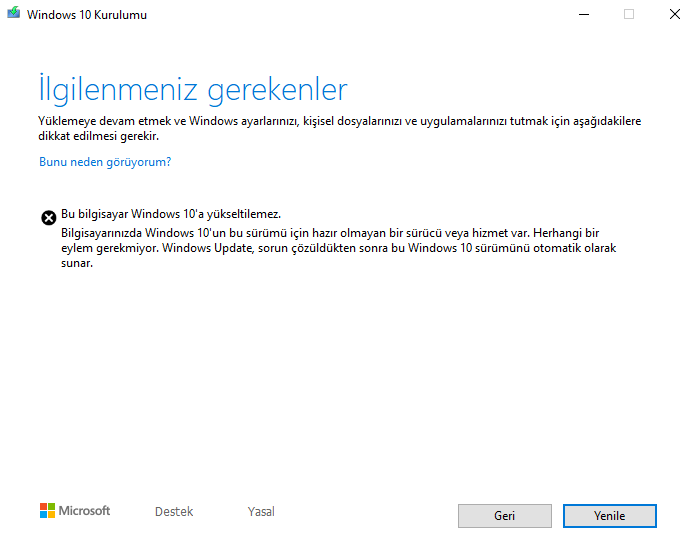Screen dimensions: 695x549
Task: Open the Destek link
Action: tap(174, 512)
